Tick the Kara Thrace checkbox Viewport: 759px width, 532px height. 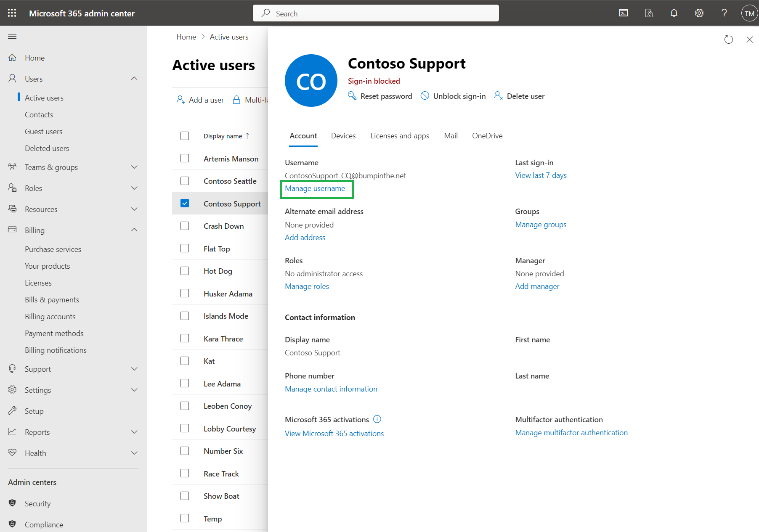click(x=185, y=339)
